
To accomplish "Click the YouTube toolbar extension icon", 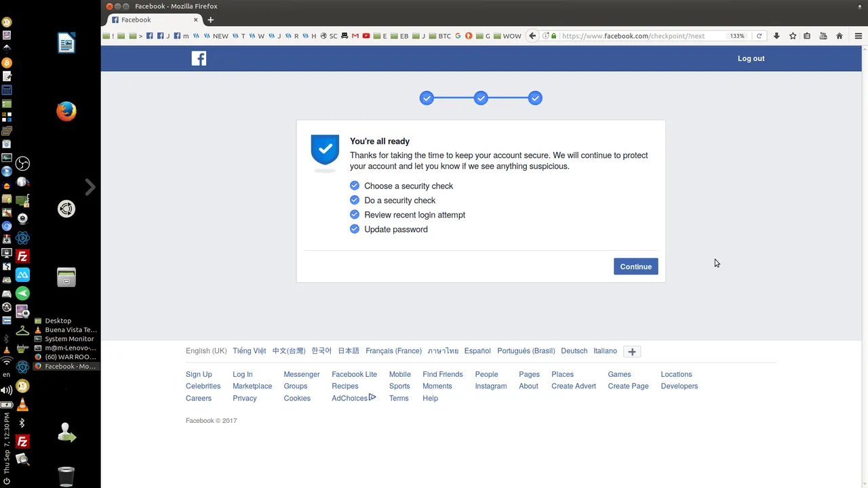I will (x=823, y=36).
